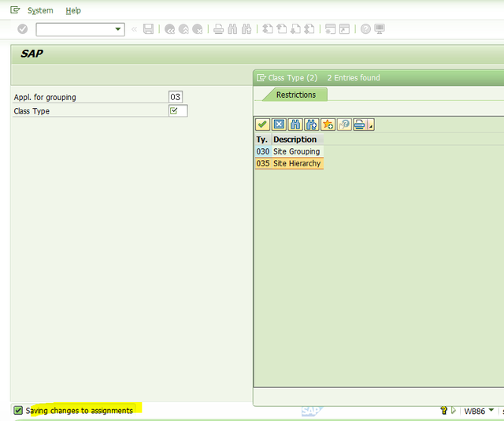This screenshot has height=421, width=504.
Task: Click the popup title menu icon
Action: (261, 78)
